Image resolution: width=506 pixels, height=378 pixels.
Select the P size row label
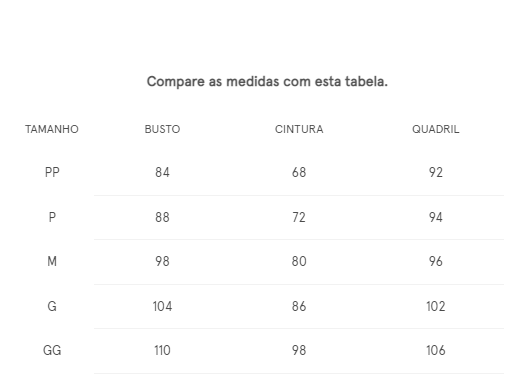click(52, 218)
